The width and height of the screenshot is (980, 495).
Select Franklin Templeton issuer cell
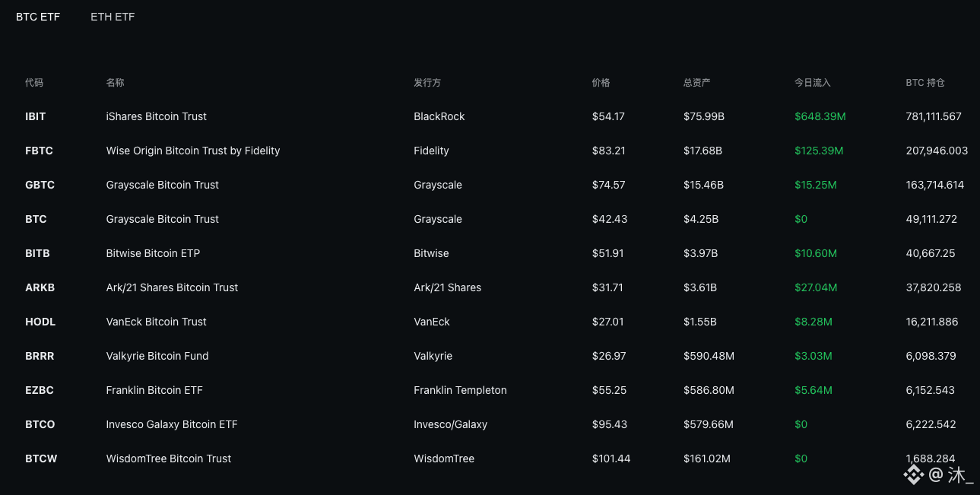[x=460, y=390]
